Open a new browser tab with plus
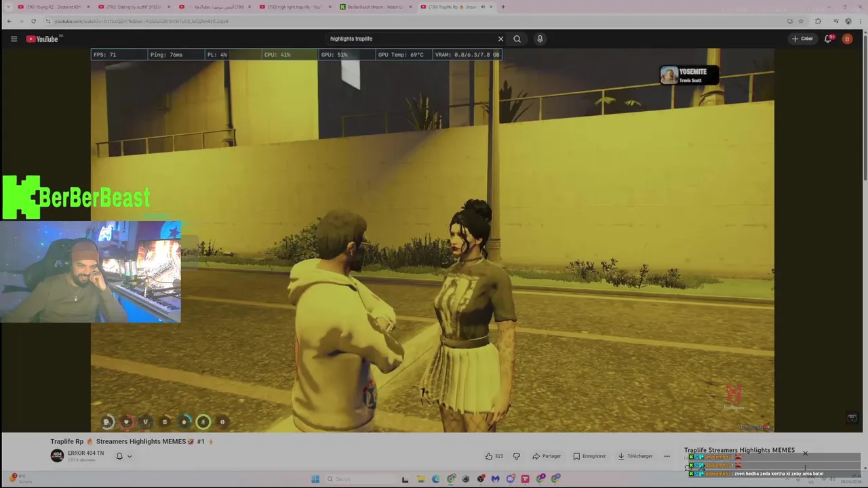This screenshot has height=488, width=868. tap(502, 7)
